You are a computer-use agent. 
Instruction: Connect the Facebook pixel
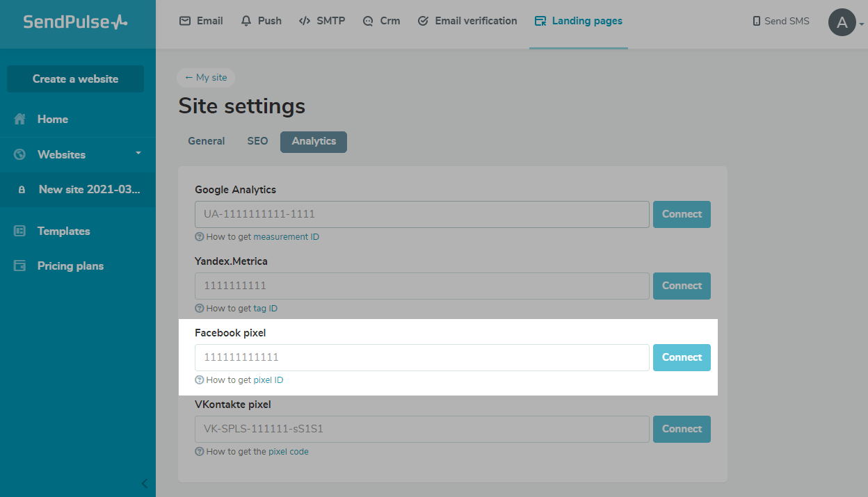click(x=682, y=357)
